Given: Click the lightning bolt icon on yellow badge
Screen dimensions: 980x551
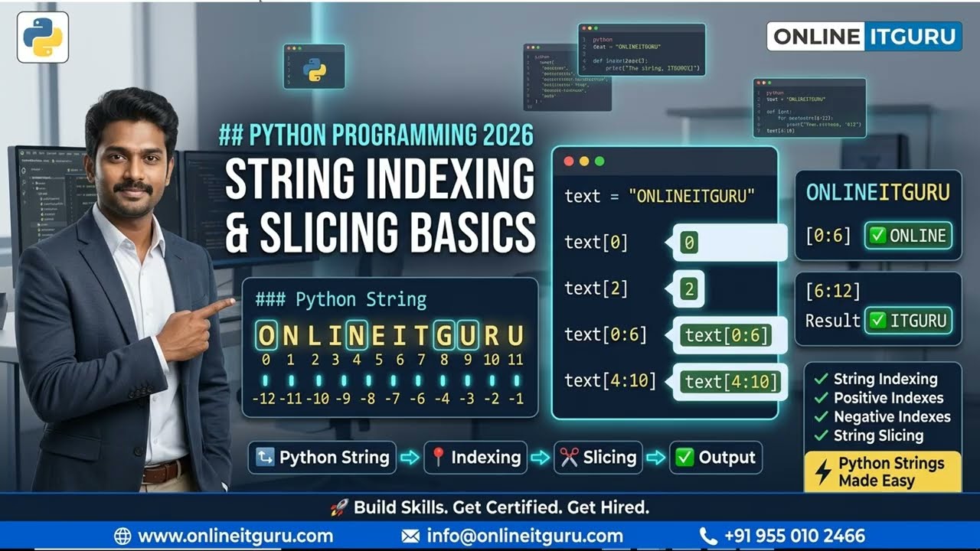Looking at the screenshot, I should click(823, 472).
